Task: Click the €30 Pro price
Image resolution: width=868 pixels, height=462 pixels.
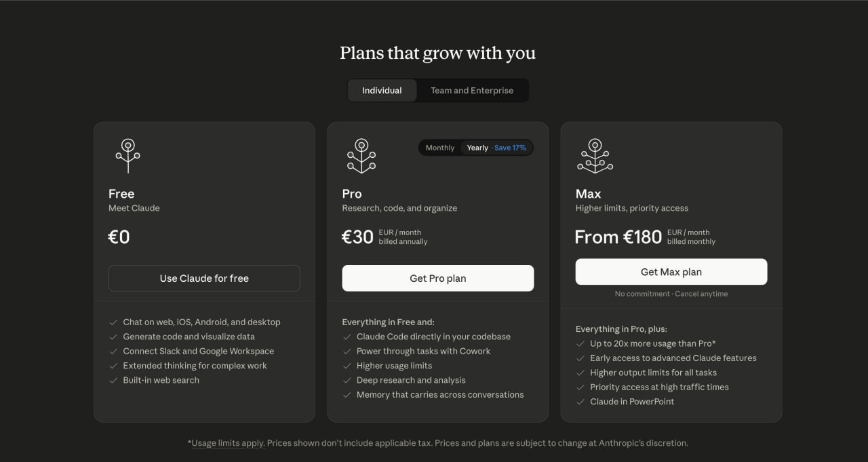Action: (357, 237)
